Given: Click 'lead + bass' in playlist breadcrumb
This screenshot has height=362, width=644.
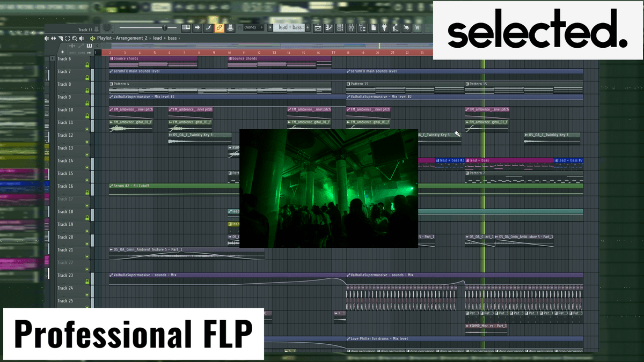Looking at the screenshot, I should tap(166, 38).
